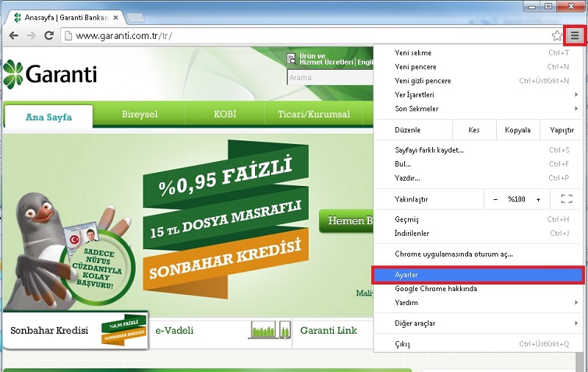Toggle fullscreen icon in zoom row
Image resolution: width=588 pixels, height=372 pixels.
tap(567, 199)
